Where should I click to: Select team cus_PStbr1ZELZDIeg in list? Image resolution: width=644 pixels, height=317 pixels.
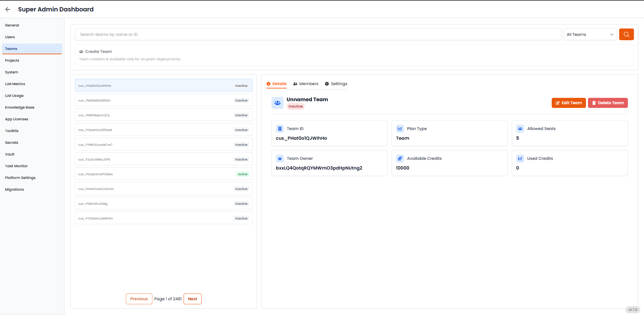(164, 203)
